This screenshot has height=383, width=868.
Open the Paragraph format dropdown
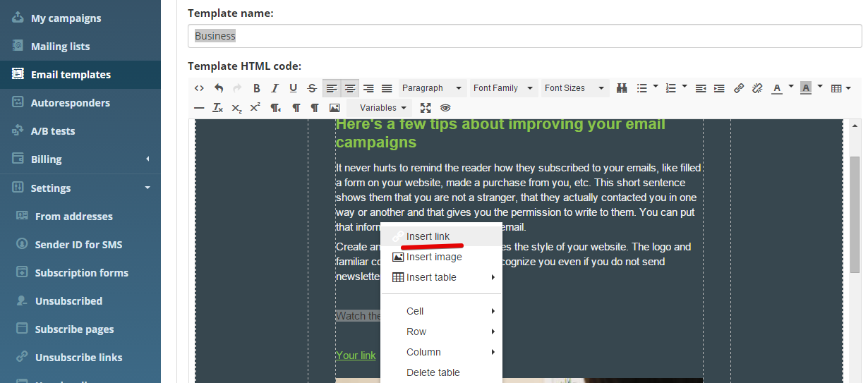pyautogui.click(x=431, y=88)
